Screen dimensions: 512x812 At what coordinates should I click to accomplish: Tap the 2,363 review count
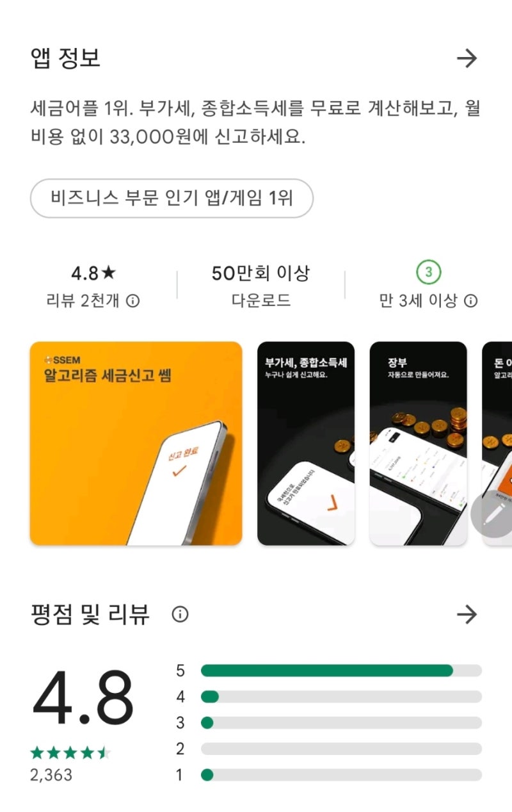51,775
